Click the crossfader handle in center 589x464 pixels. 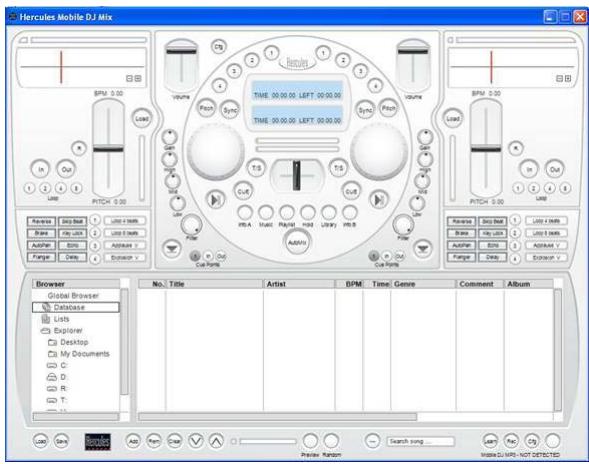pos(297,175)
